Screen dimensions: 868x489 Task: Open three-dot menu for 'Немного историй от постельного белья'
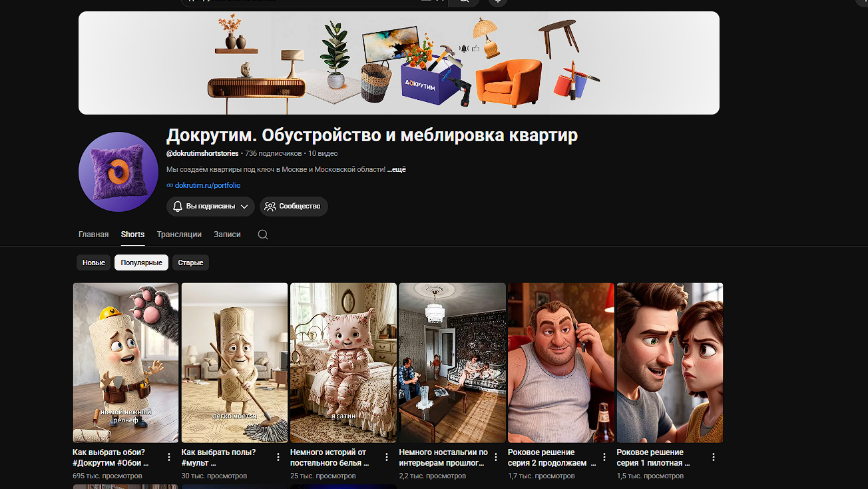click(387, 457)
